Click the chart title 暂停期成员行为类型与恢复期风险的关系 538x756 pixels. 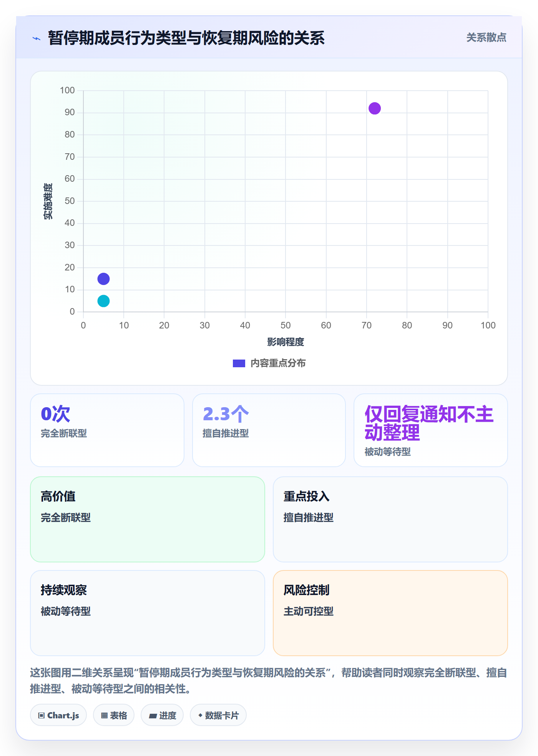[x=186, y=38]
